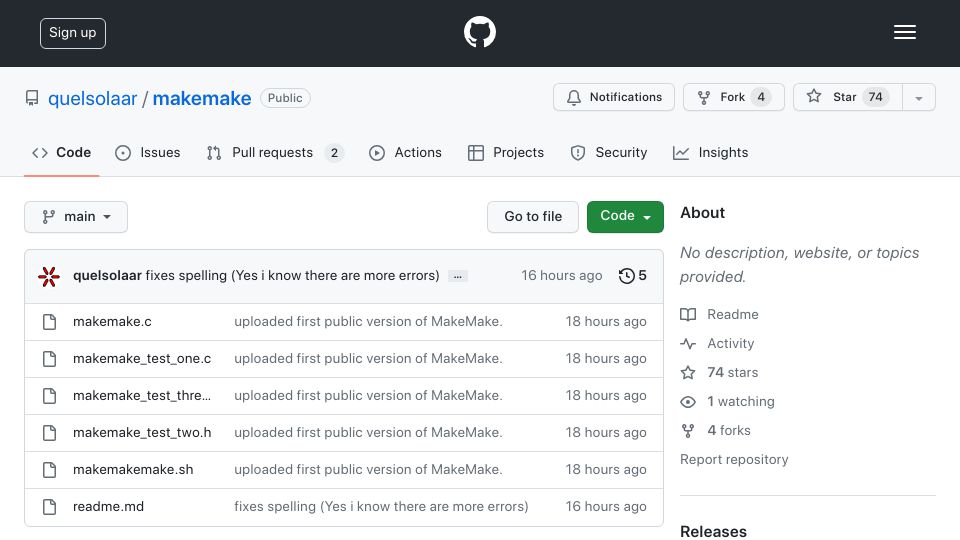Click the fork icon in Fork button
Viewport: 960px width, 540px height.
click(704, 97)
